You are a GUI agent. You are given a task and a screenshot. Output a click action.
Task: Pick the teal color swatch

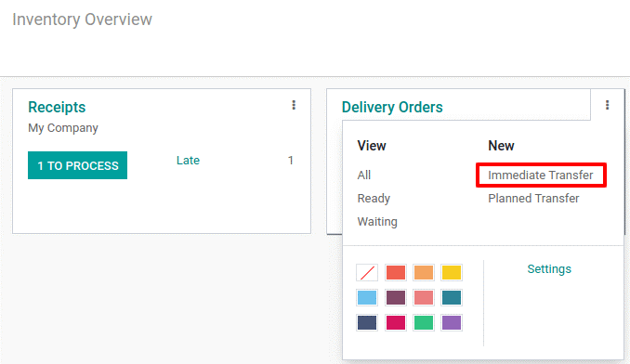click(452, 298)
